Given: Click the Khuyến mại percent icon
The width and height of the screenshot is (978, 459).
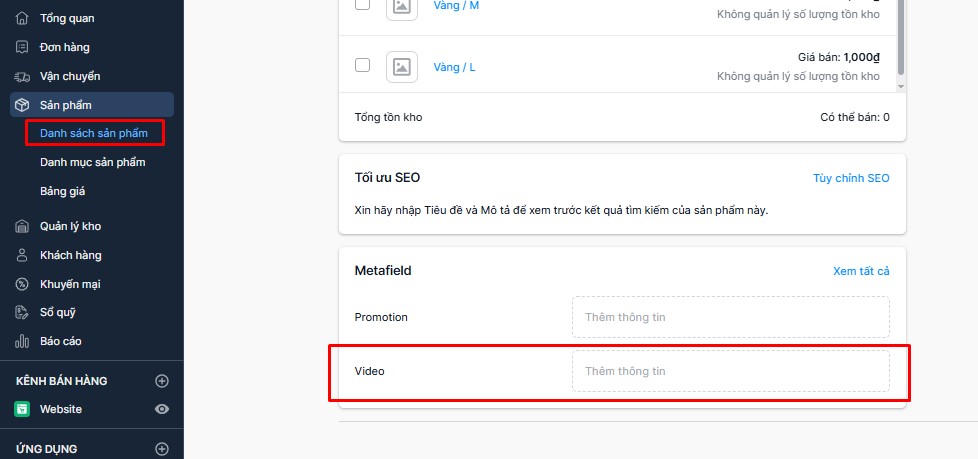Looking at the screenshot, I should [22, 284].
